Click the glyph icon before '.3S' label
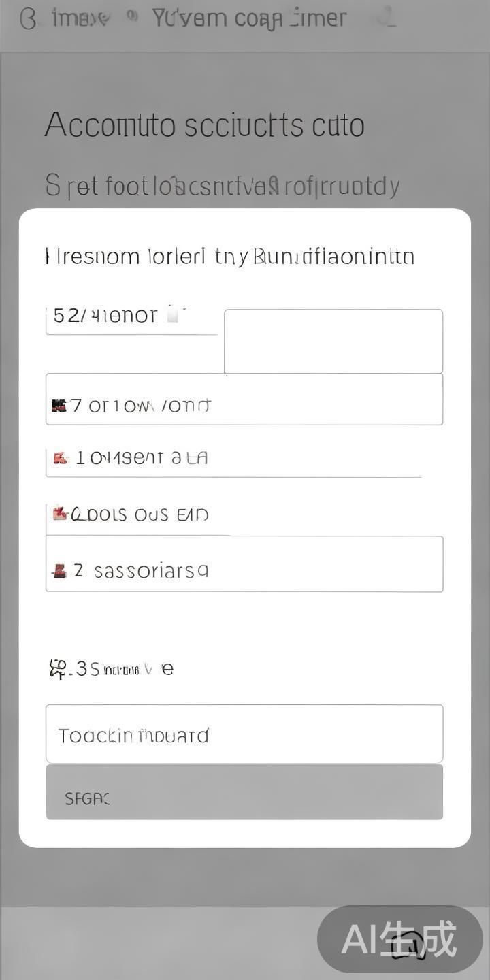 coord(59,669)
